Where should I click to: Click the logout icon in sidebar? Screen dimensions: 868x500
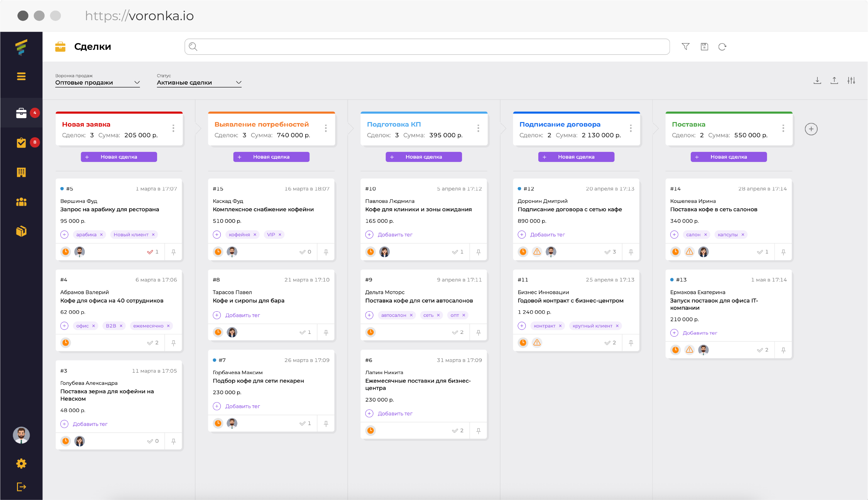[x=21, y=487]
